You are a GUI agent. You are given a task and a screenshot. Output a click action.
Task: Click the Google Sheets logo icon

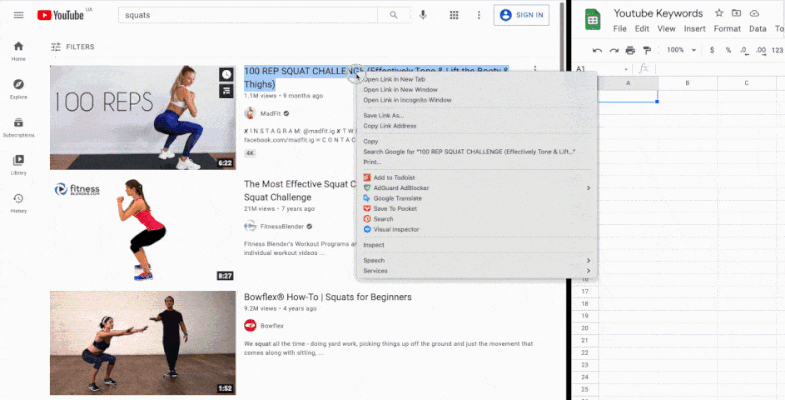[x=593, y=20]
